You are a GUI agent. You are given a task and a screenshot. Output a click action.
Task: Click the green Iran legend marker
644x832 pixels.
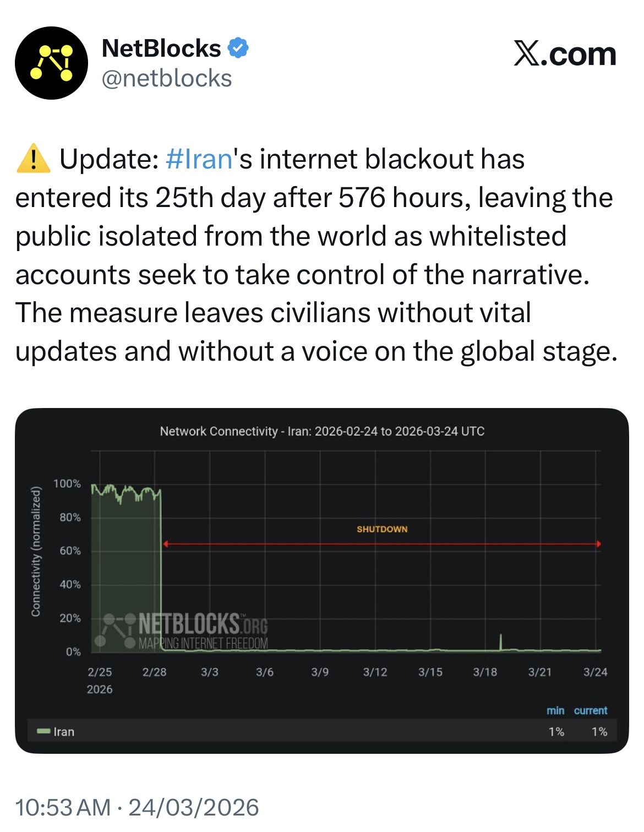pos(43,731)
